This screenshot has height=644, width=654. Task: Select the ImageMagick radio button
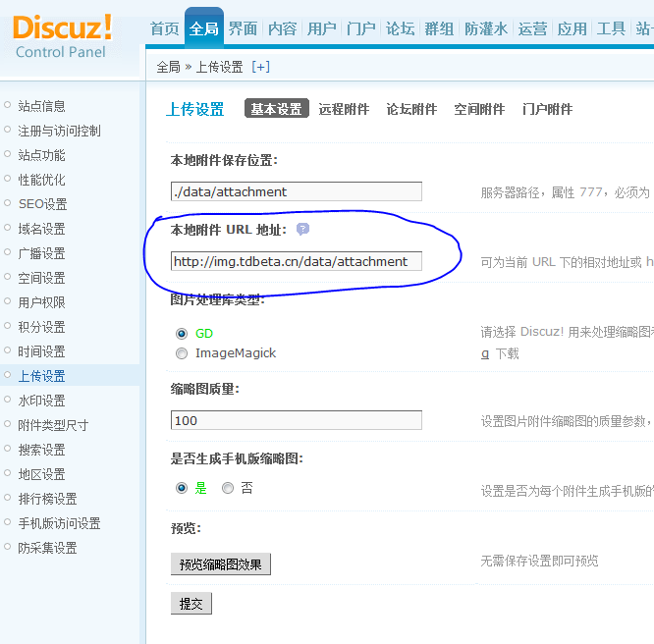click(x=182, y=353)
